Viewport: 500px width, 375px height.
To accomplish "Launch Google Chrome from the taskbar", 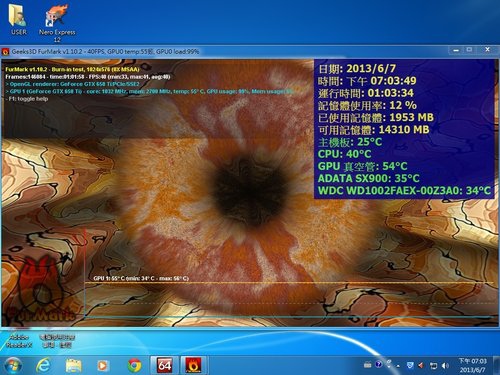I will (134, 366).
